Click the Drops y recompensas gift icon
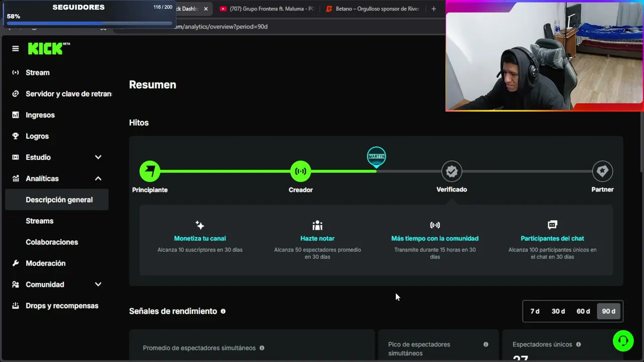644x362 pixels. click(x=16, y=305)
